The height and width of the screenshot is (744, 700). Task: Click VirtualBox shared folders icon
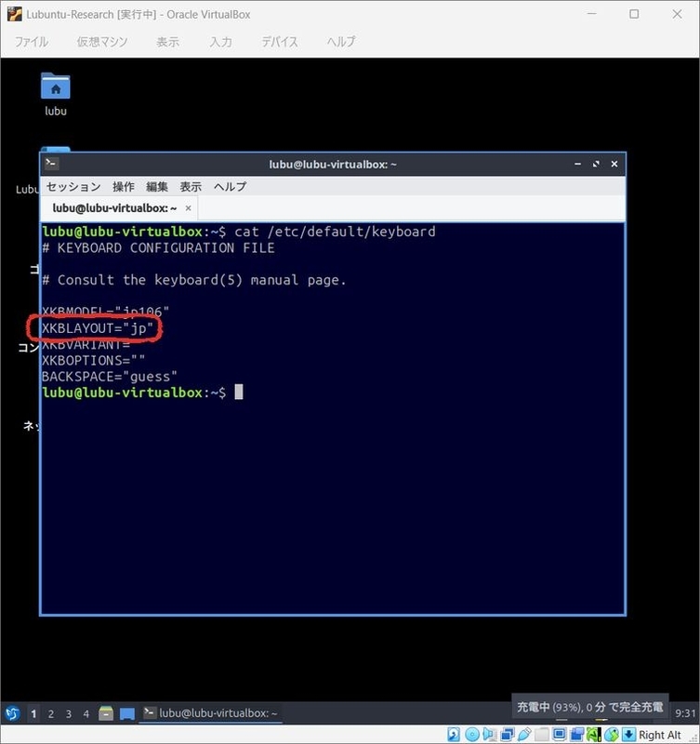click(x=542, y=734)
